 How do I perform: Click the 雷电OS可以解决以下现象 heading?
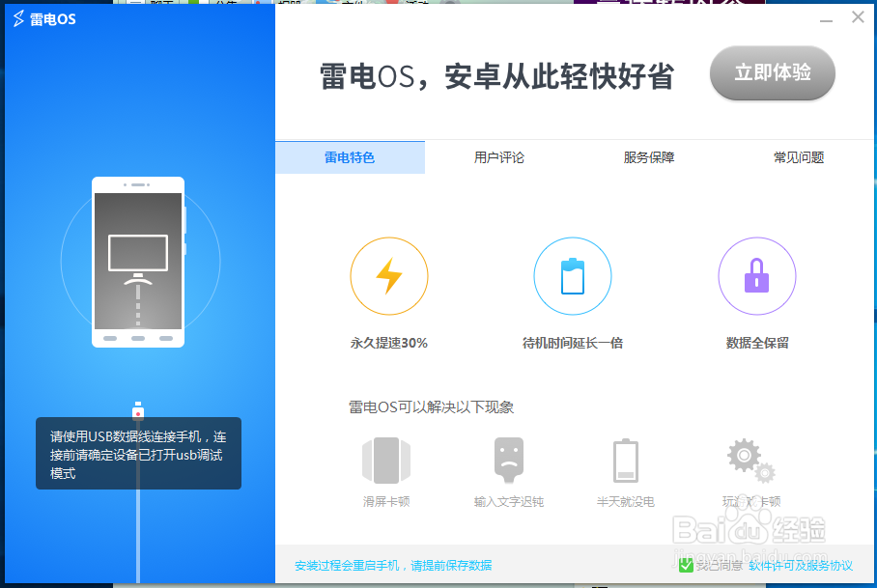431,406
